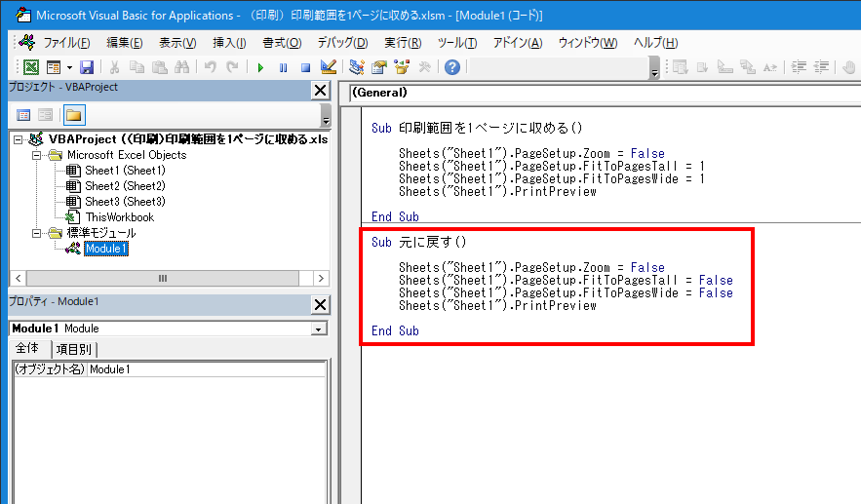
Task: Toggle Folders icon in project pane
Action: 73,115
